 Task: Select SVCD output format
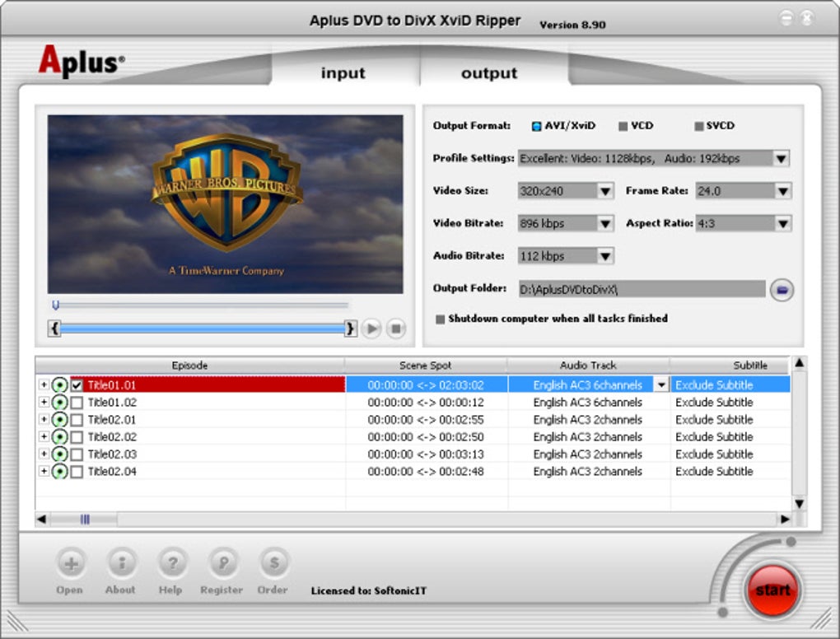pyautogui.click(x=698, y=127)
